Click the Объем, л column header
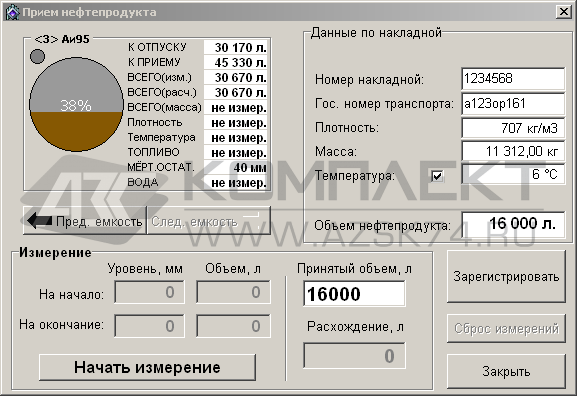This screenshot has height=396, width=577. 233,269
